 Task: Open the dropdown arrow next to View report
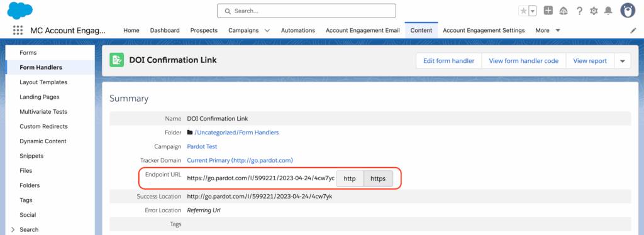coord(622,61)
